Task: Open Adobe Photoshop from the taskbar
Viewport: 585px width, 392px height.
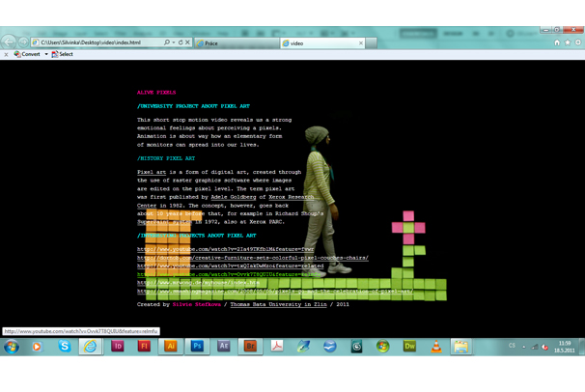Action: coord(197,346)
